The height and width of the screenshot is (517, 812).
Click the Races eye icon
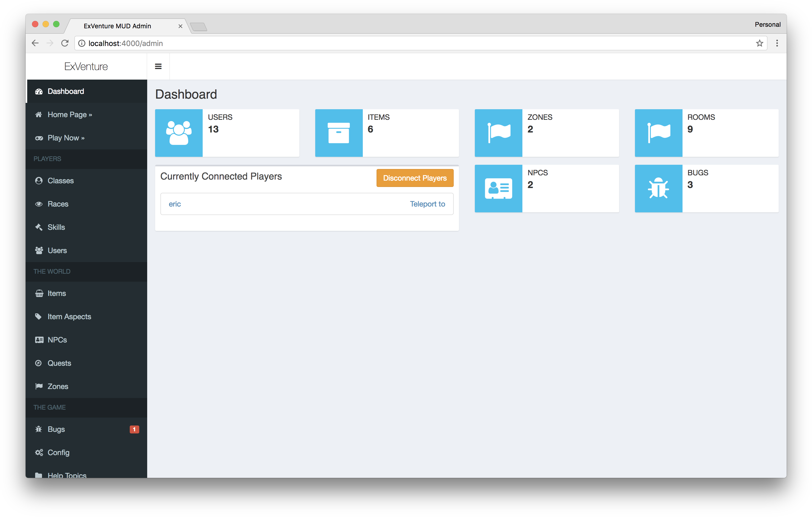coord(39,204)
